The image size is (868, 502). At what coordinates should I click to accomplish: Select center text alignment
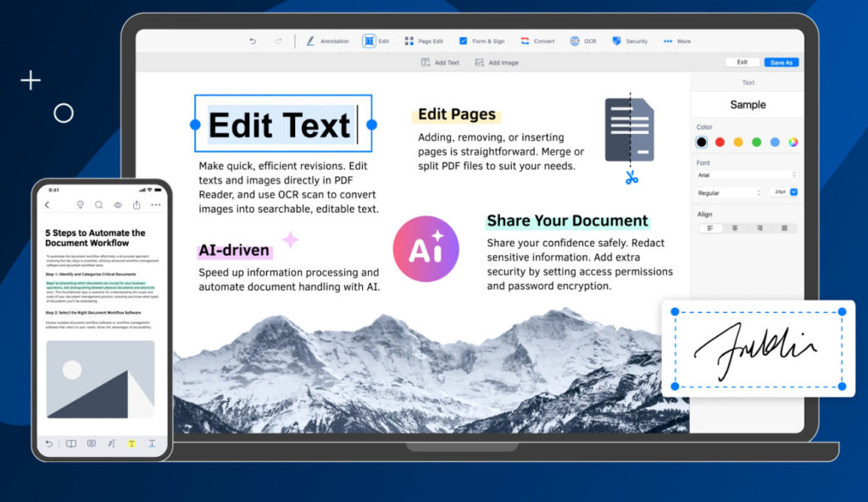click(735, 228)
